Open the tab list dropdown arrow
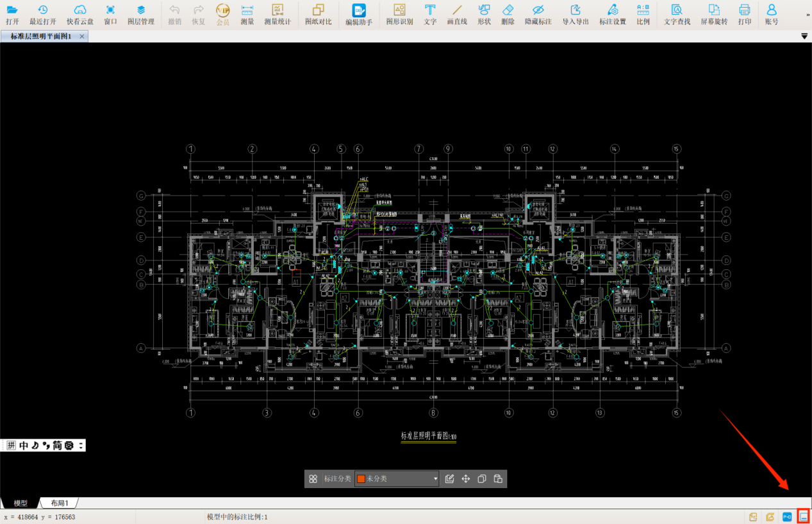Image resolution: width=812 pixels, height=524 pixels. click(804, 37)
